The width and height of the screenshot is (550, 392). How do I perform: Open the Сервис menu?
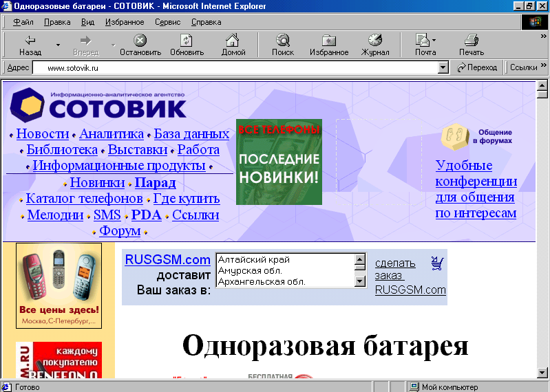click(168, 22)
